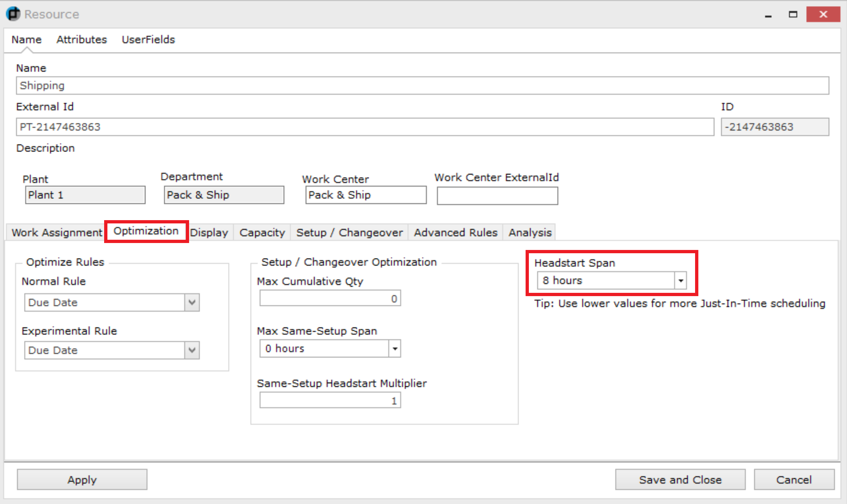Expand the Experimental Rule dropdown arrow
The image size is (847, 504).
pos(192,350)
